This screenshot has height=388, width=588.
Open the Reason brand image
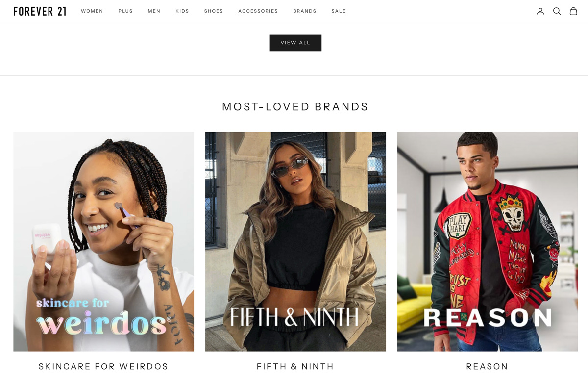[x=488, y=242]
